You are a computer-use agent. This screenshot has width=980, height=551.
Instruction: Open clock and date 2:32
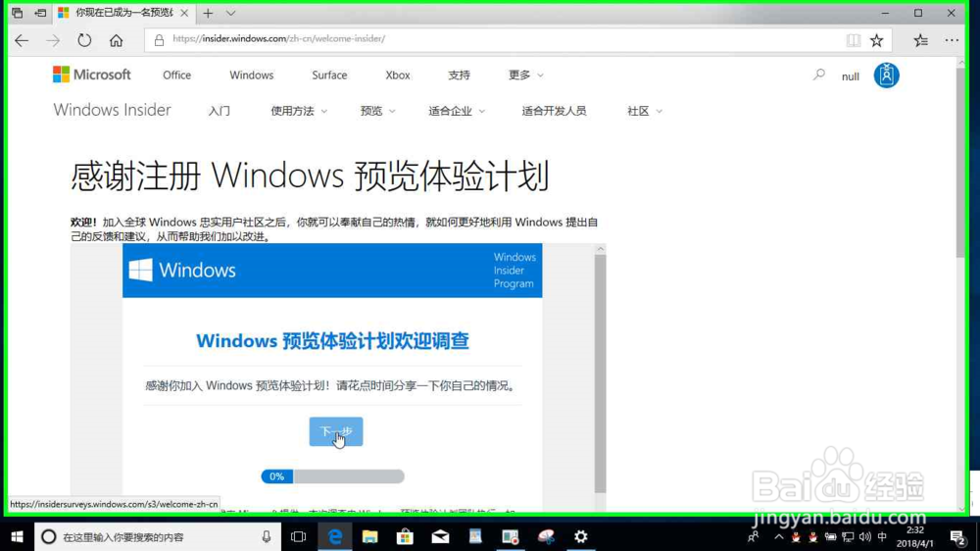(x=915, y=536)
